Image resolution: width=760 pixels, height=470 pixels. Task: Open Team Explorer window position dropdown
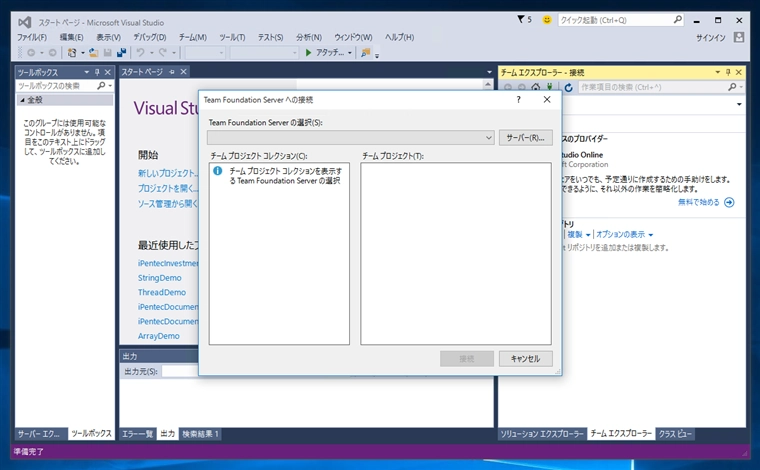point(717,72)
